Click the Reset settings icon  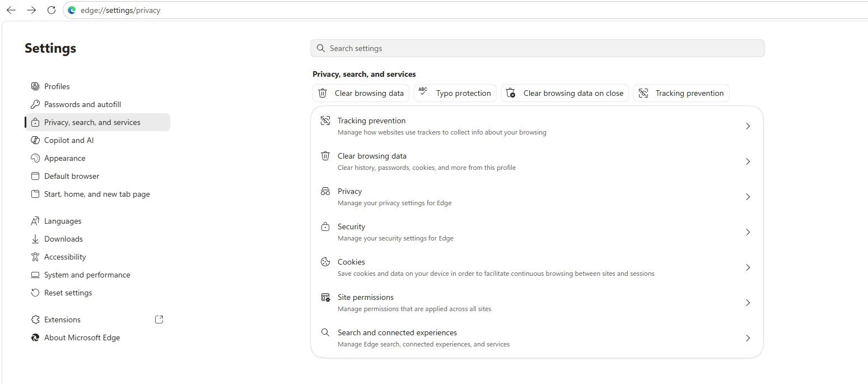point(35,293)
